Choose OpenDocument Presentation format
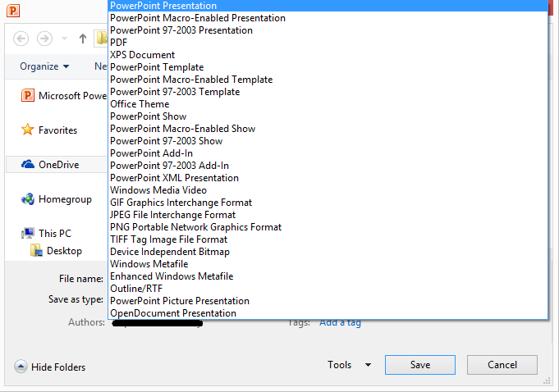Viewport: 559px width, 392px height. pos(173,313)
